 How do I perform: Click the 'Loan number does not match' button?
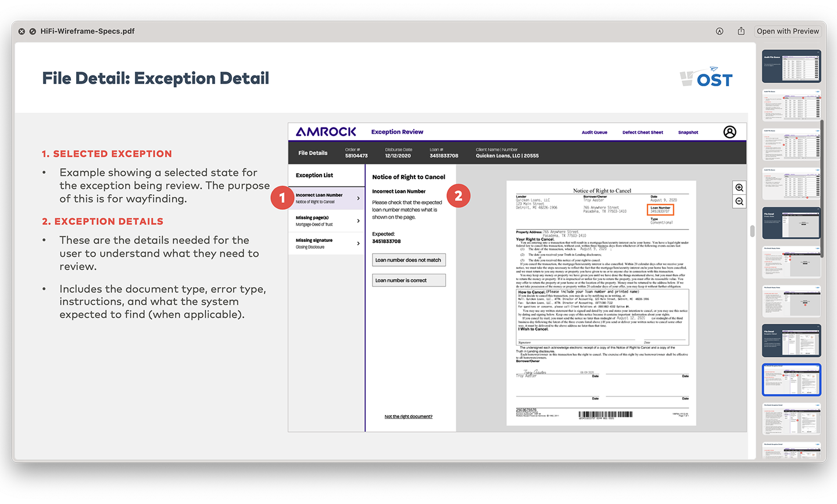[409, 260]
